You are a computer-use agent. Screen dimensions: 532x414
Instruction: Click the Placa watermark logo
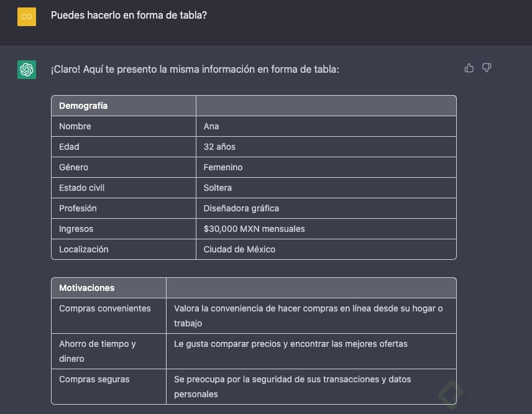(x=479, y=392)
